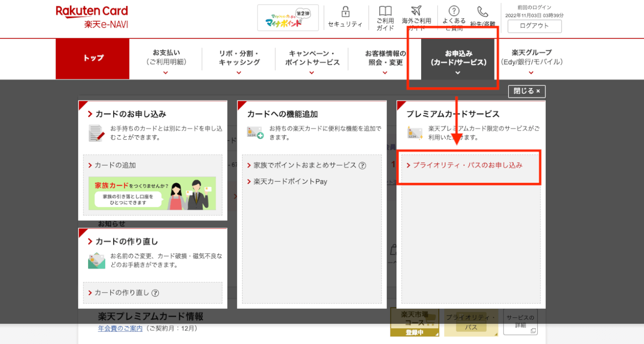Image resolution: width=644 pixels, height=344 pixels.
Task: Click the lost or stolen phone icon
Action: point(482,12)
